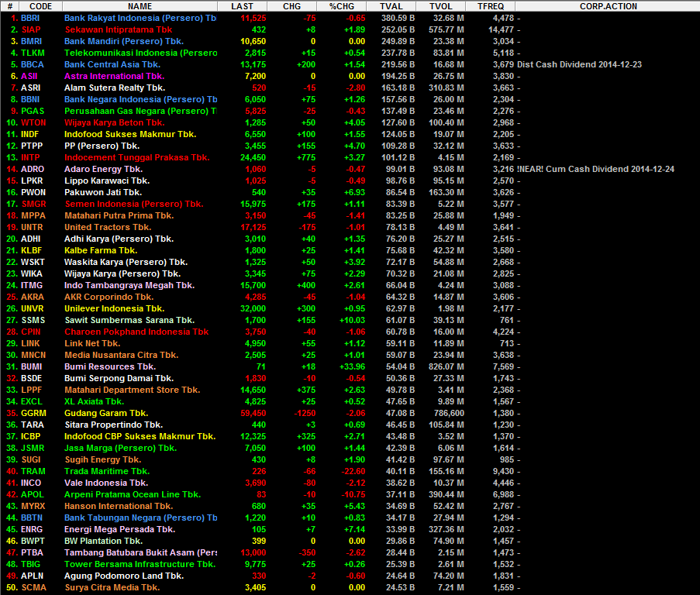Click Lippo Karawaci Tbk. name
This screenshot has width=700, height=595.
(107, 181)
